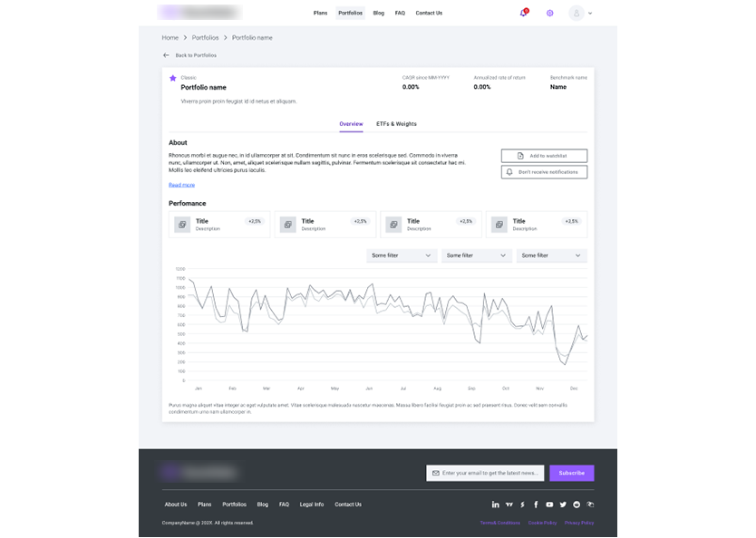Click the purple star favorite icon
756x538 pixels.
coord(173,79)
